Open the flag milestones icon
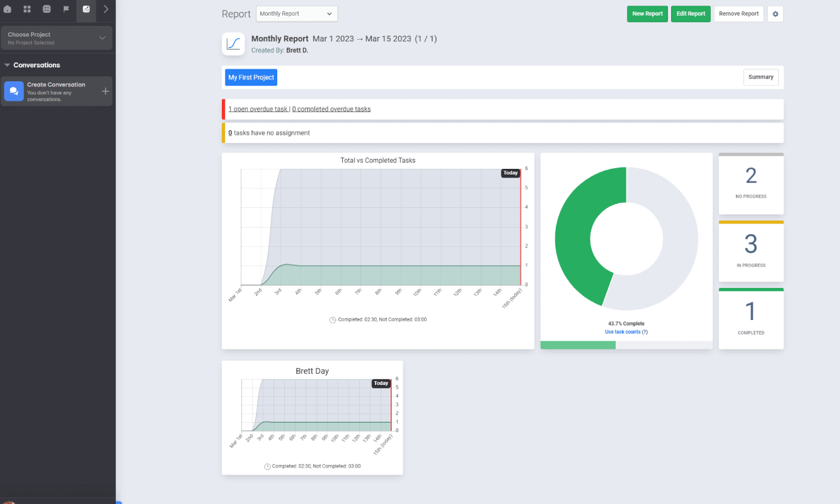The image size is (840, 504). 66,9
